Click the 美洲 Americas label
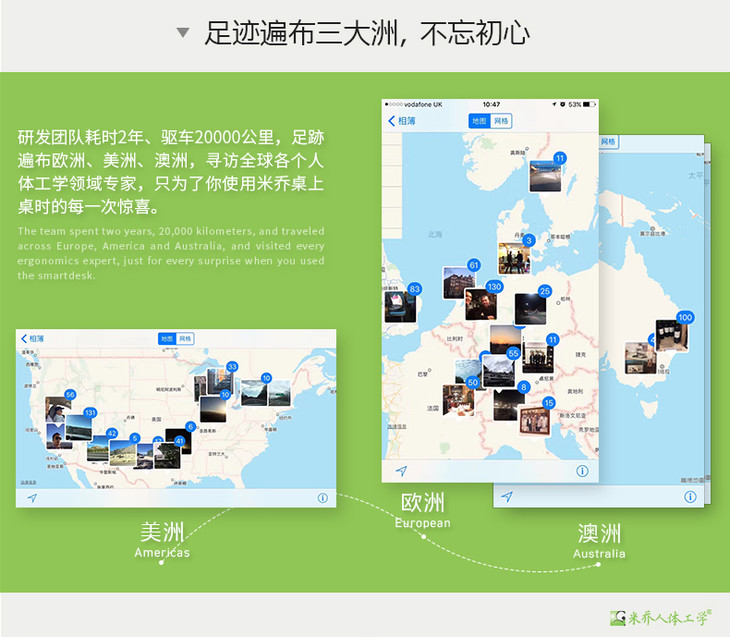Viewport: 730px width, 637px height. [x=162, y=539]
